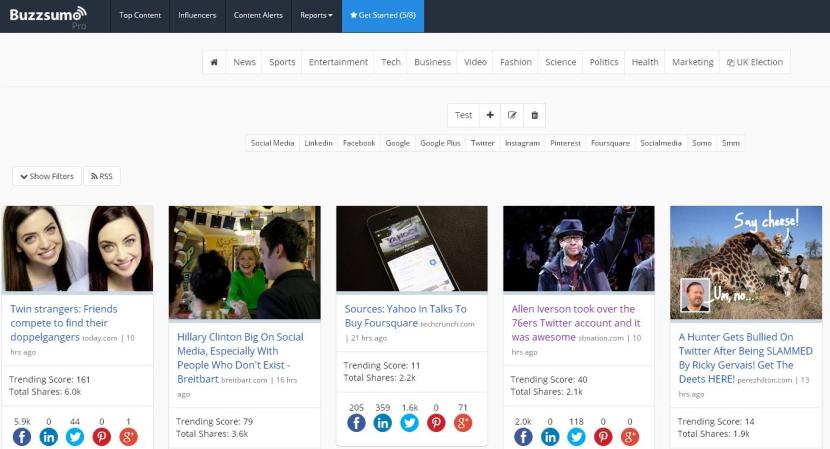
Task: Click Pinterest share icon under Allen Iverson article
Action: click(603, 436)
